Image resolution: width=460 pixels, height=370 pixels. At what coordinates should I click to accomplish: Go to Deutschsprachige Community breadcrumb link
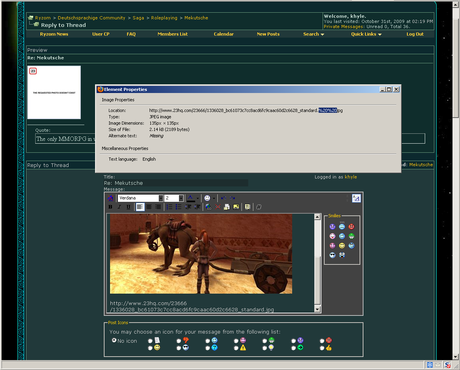point(91,18)
